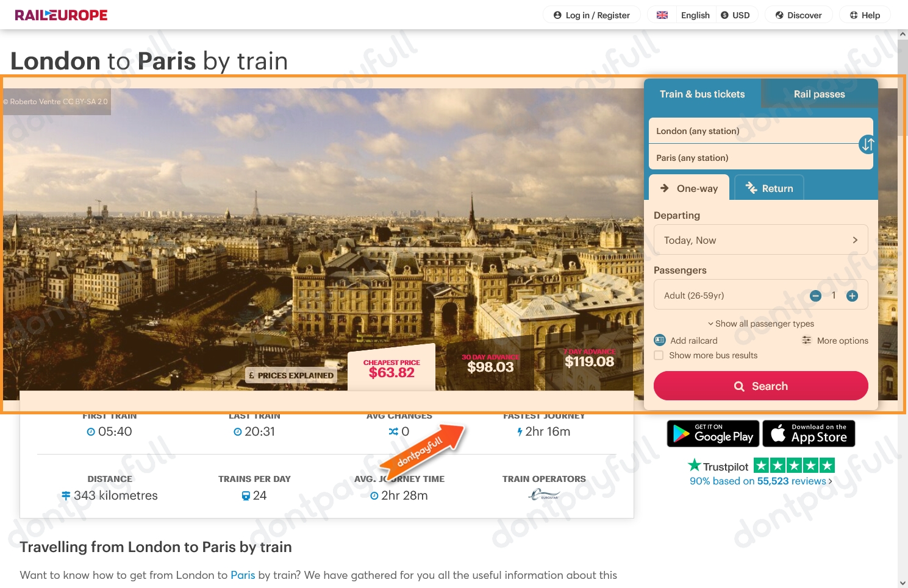Open language and currency selector

pos(702,15)
